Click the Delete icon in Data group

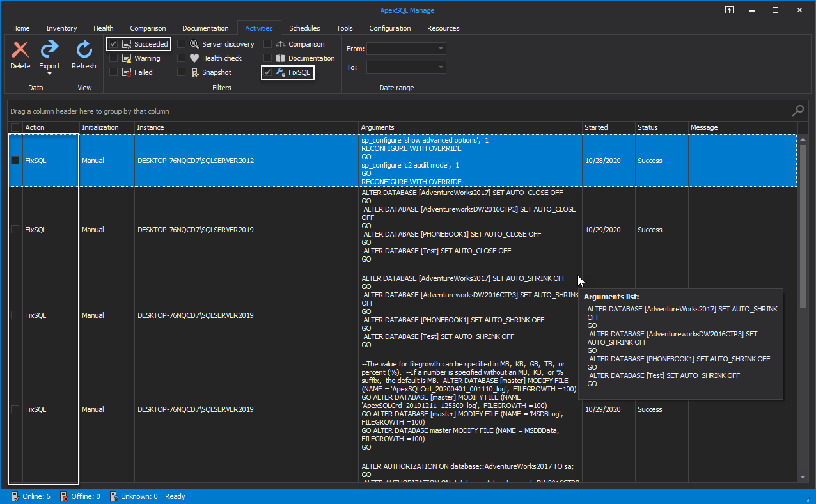pyautogui.click(x=20, y=49)
